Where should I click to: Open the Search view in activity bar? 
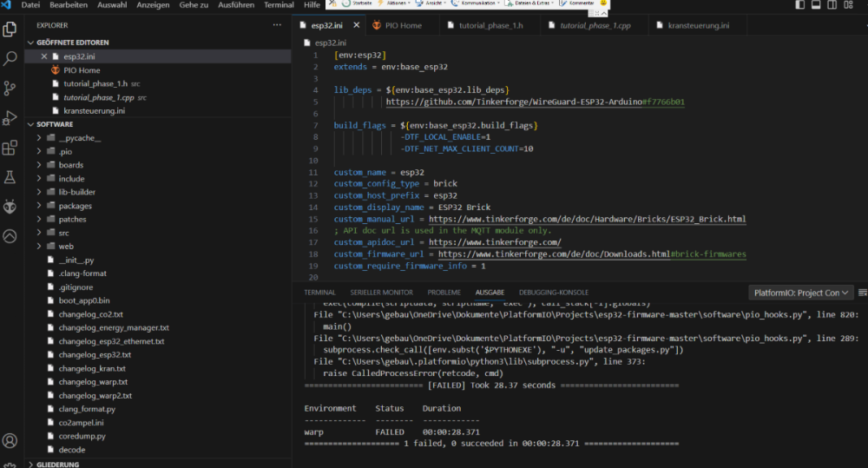(x=10, y=59)
